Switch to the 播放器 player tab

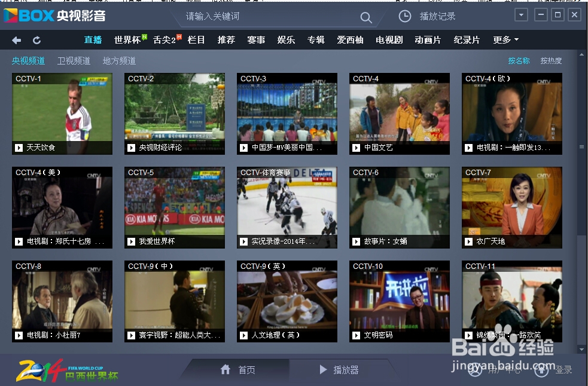pyautogui.click(x=339, y=370)
